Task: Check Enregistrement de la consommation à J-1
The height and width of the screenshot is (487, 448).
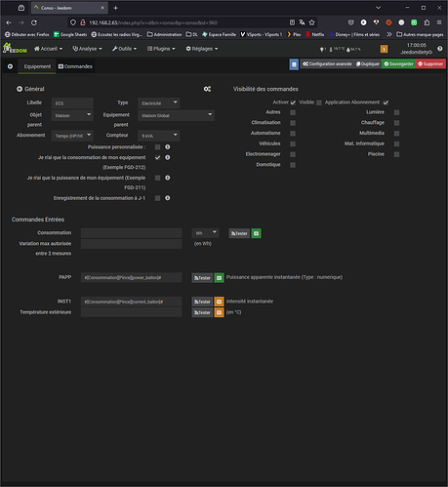Action: pyautogui.click(x=158, y=198)
